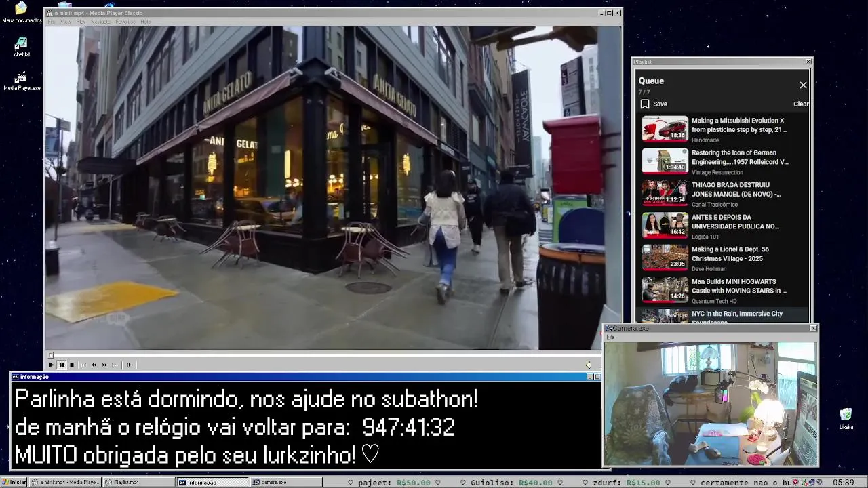Click the Play button in Media Player Classic
The height and width of the screenshot is (488, 868).
point(51,365)
